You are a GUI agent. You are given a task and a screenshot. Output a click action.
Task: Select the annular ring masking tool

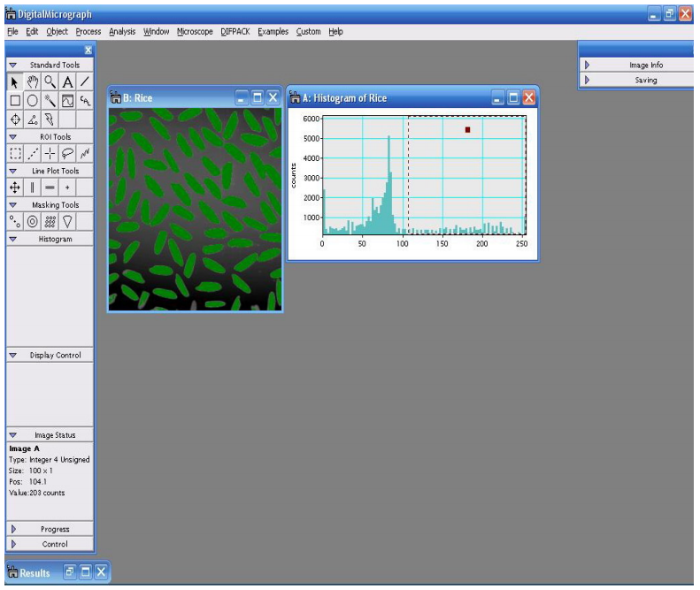pyautogui.click(x=32, y=222)
